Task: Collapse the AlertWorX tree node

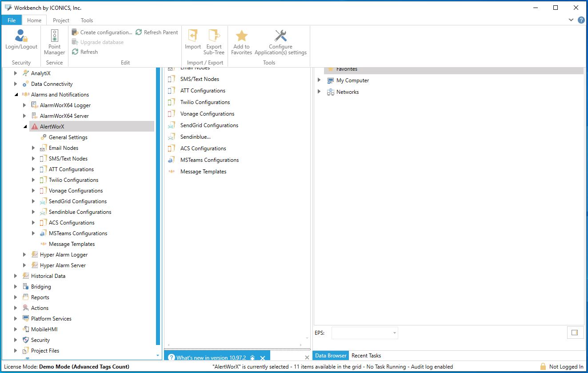Action: (24, 127)
